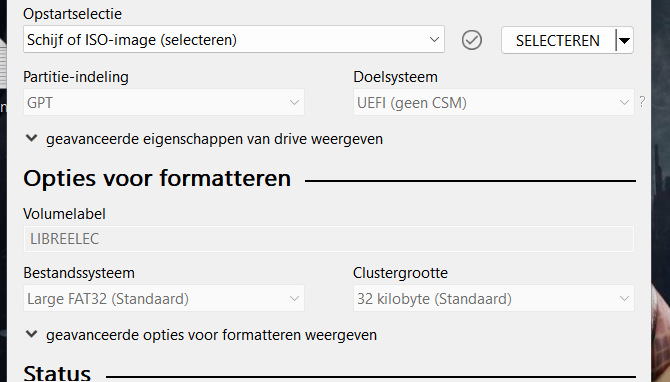The image size is (670, 382).
Task: Click the Volumelabel LIBREELEC text field
Action: 329,239
